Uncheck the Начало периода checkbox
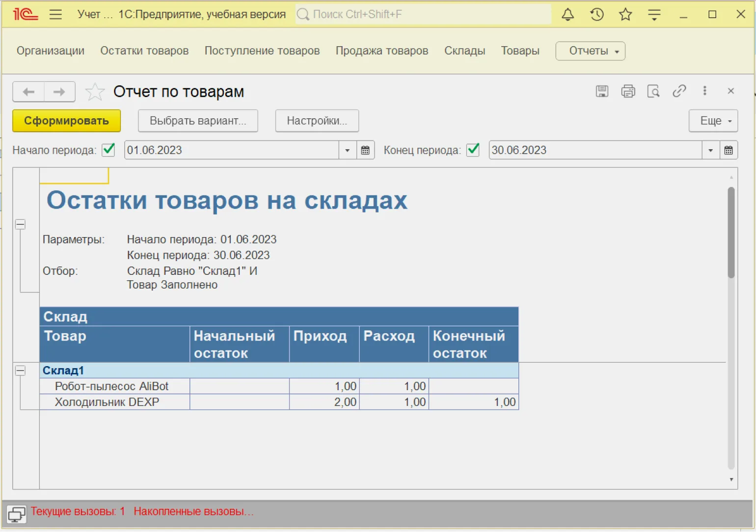Viewport: 756px width, 532px height. pos(108,150)
